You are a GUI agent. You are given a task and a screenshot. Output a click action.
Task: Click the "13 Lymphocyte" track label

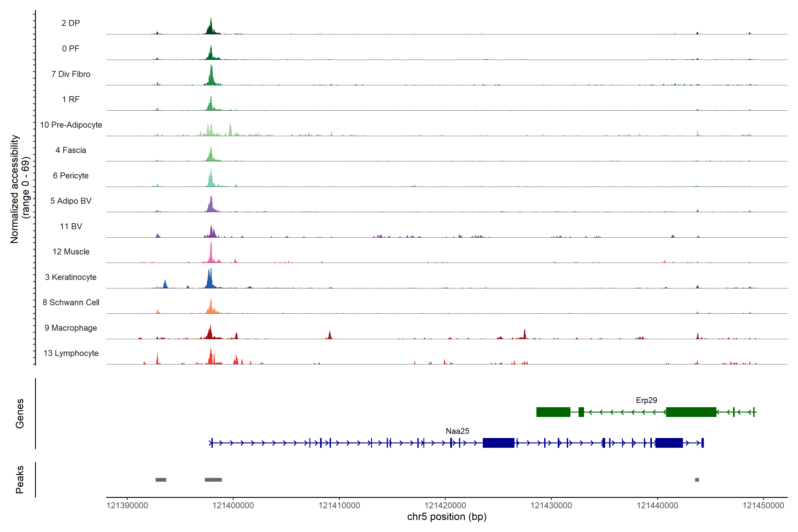71,353
